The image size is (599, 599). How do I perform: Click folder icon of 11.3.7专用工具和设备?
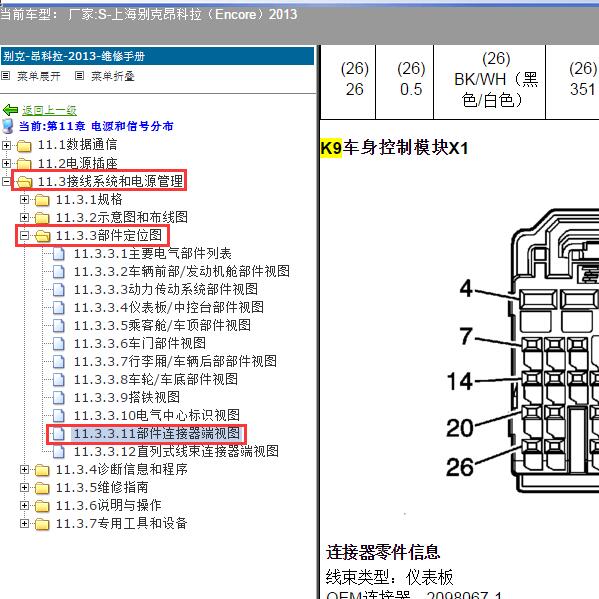coord(42,524)
